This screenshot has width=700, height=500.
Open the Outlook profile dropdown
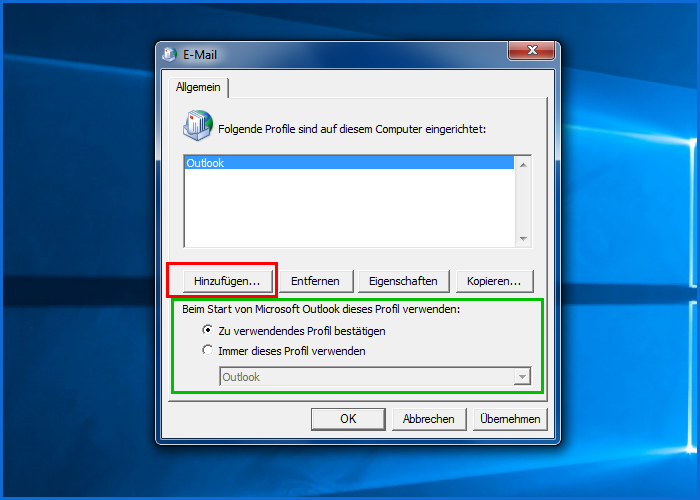375,377
